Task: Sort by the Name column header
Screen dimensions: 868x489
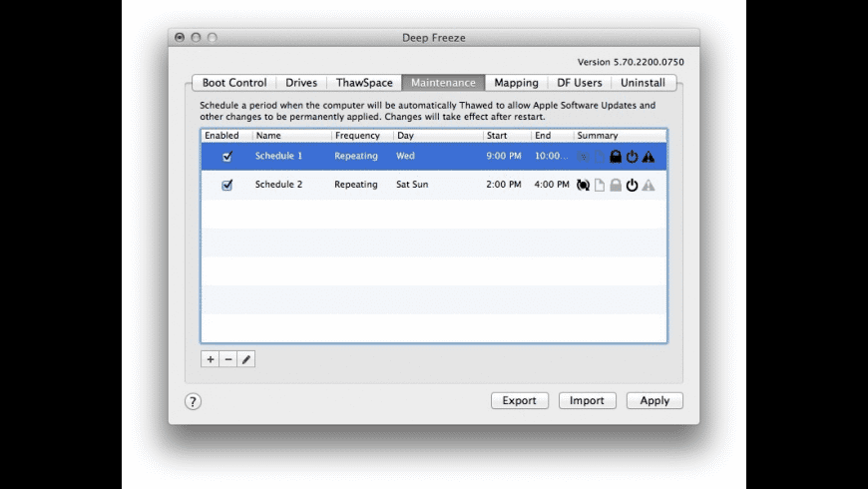Action: [x=291, y=136]
